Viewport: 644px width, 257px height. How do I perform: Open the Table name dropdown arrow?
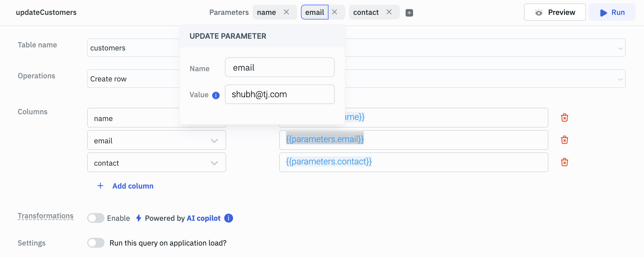[620, 48]
